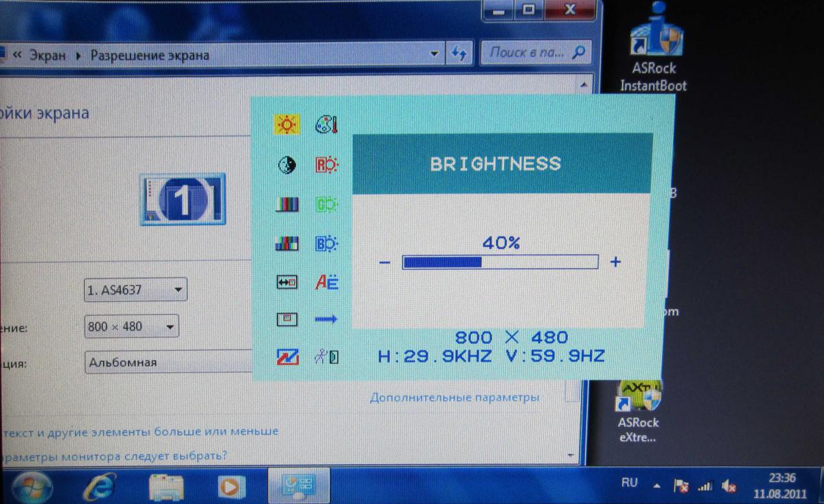Open Internet Explorer from the taskbar

[x=98, y=487]
